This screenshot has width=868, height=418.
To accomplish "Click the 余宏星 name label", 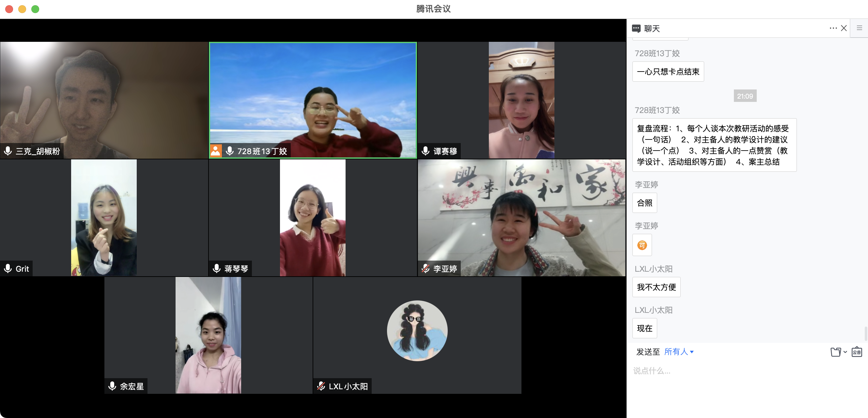I will point(132,386).
